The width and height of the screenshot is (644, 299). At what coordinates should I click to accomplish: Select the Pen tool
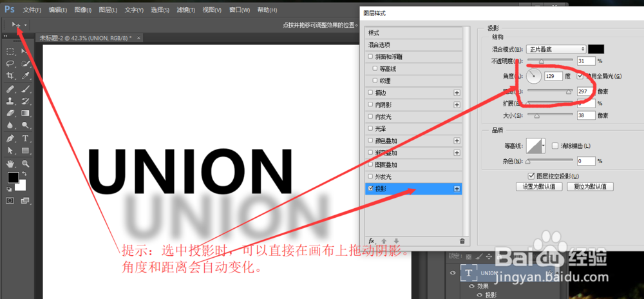(x=10, y=139)
